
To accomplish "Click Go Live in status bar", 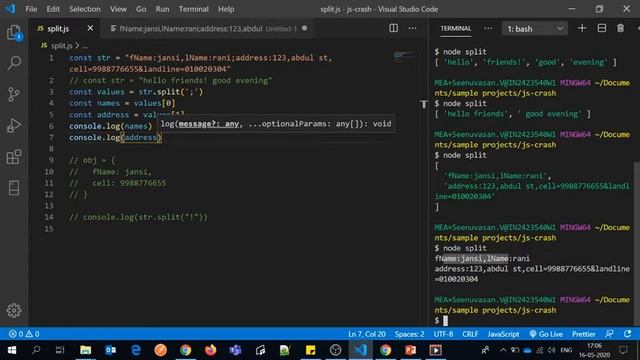I will [546, 334].
